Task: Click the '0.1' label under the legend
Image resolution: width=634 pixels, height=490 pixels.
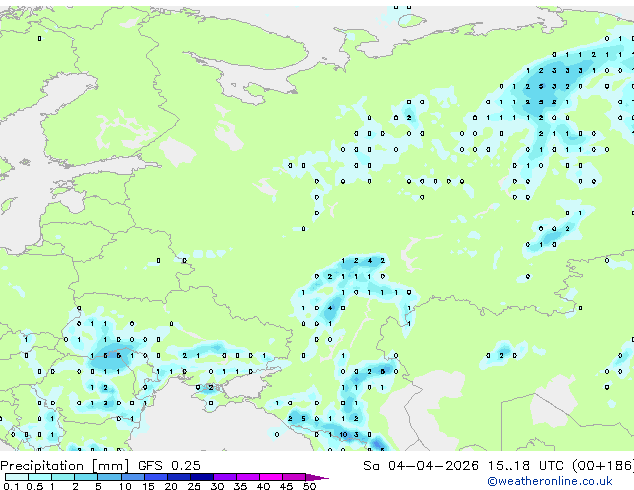Action: pos(11,486)
